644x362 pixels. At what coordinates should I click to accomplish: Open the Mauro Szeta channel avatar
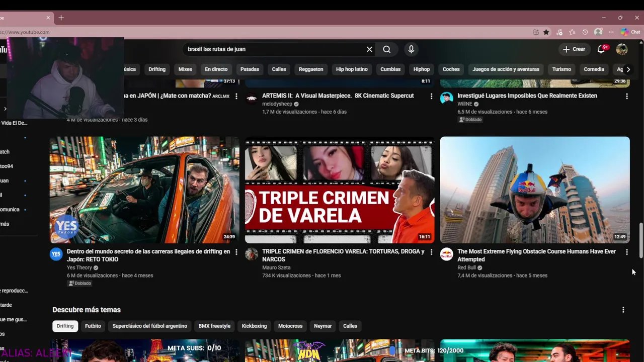tap(252, 254)
